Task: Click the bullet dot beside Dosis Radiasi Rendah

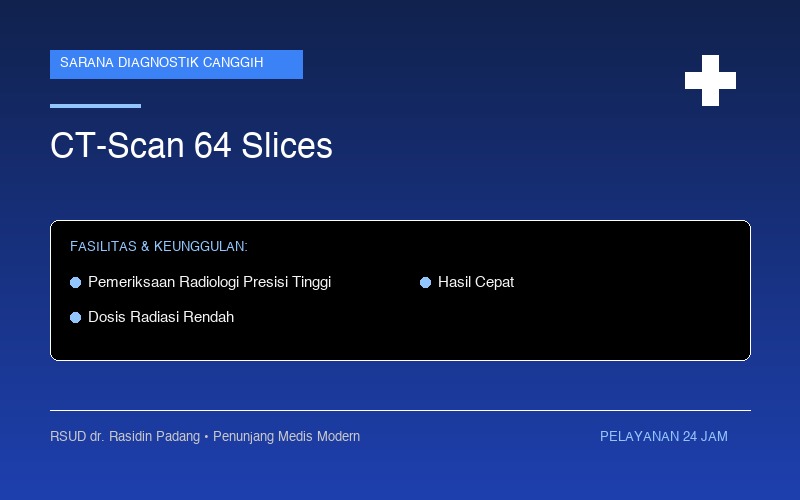Action: click(x=76, y=318)
